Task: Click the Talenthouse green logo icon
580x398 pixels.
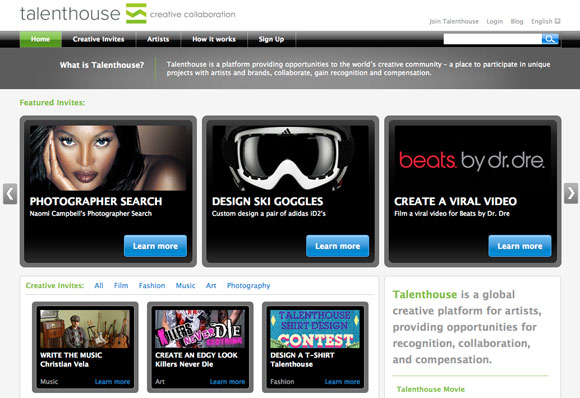Action: pos(136,13)
